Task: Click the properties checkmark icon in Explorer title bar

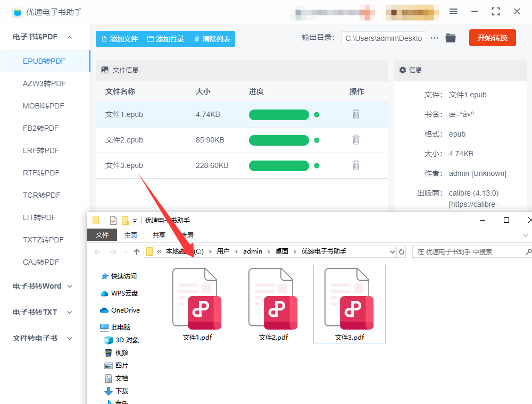Action: click(113, 221)
